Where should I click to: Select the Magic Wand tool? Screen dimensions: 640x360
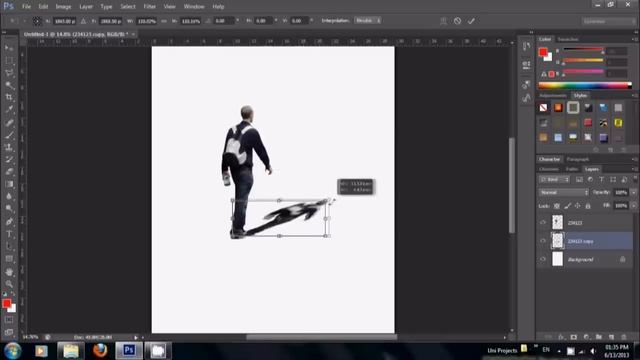(x=9, y=85)
